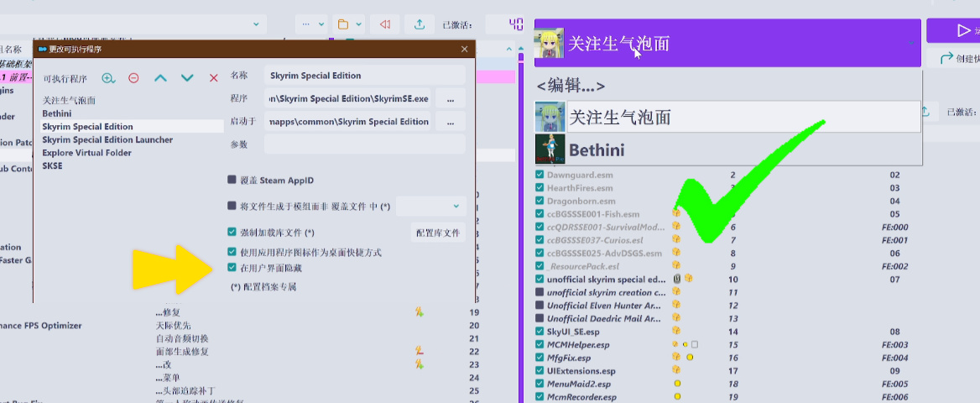This screenshot has height=403, width=980.
Task: Click the conflict flag icon in the 面部生成修复 row
Action: tap(420, 350)
